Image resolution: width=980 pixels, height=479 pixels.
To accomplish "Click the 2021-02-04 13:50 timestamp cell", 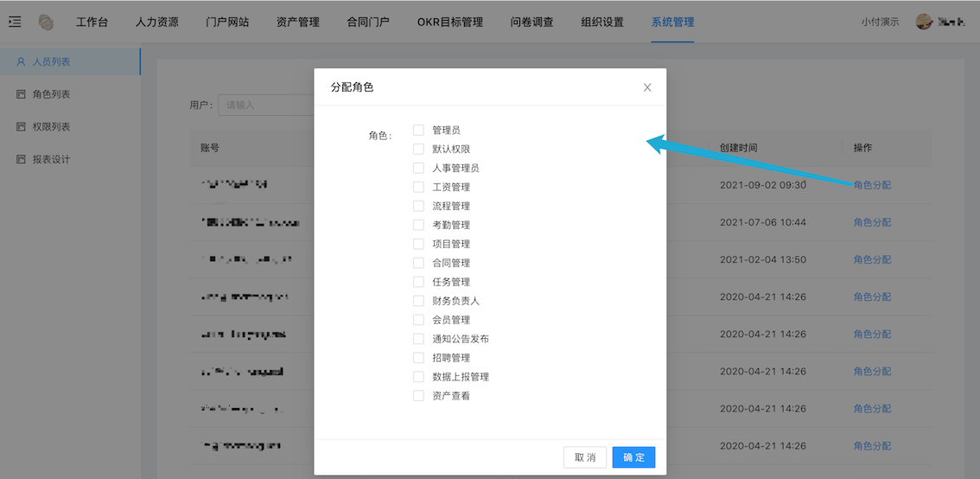I will [763, 259].
